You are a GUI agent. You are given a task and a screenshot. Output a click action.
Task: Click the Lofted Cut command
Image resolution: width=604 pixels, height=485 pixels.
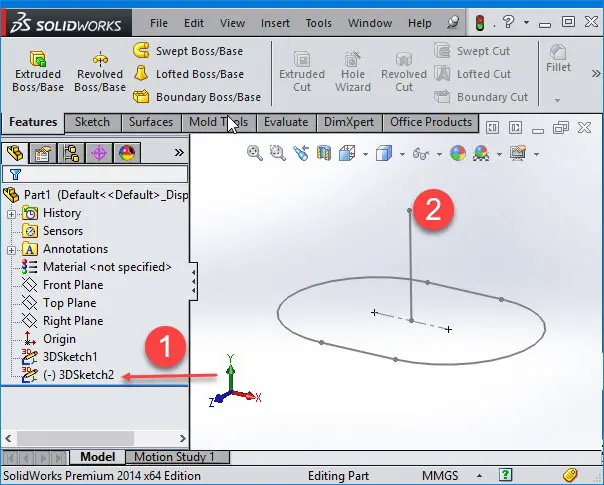(x=473, y=74)
